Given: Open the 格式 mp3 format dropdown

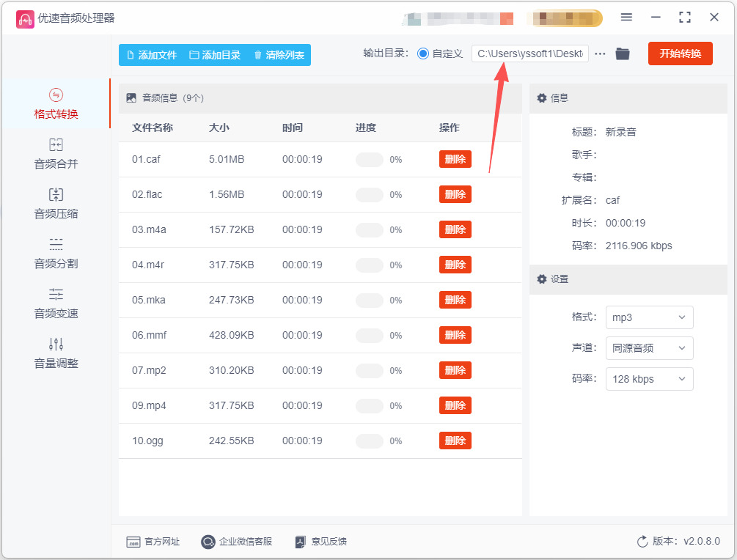Looking at the screenshot, I should tap(649, 317).
